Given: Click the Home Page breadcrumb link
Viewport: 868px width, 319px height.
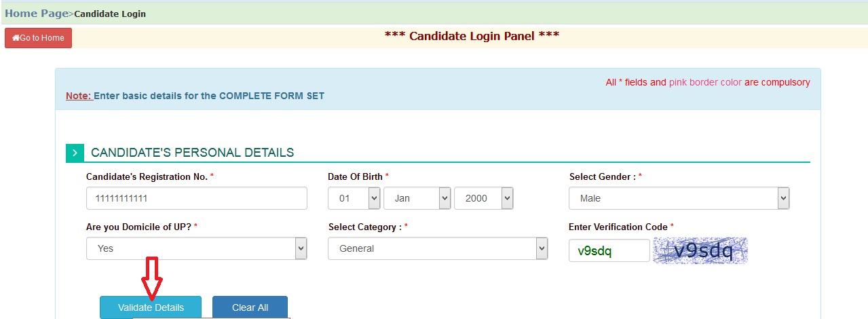Looking at the screenshot, I should point(37,13).
